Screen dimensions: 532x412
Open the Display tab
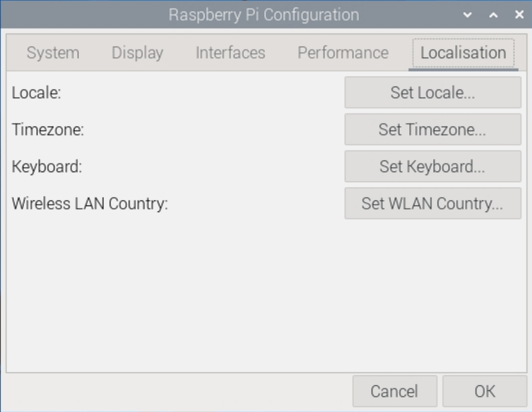[x=137, y=53]
